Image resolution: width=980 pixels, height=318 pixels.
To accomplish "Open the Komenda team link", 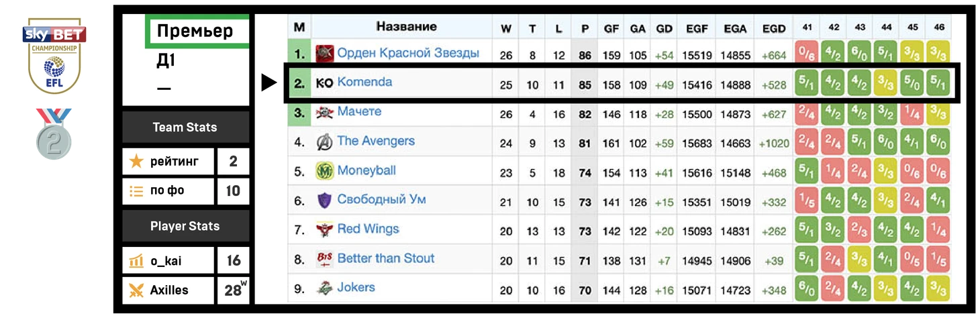I will pos(364,83).
